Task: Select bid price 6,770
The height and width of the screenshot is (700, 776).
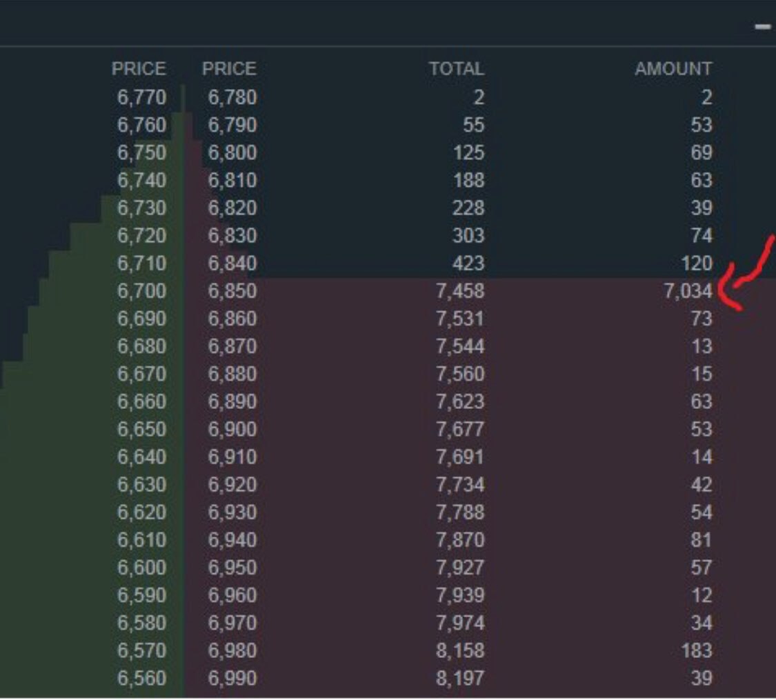Action: tap(142, 97)
